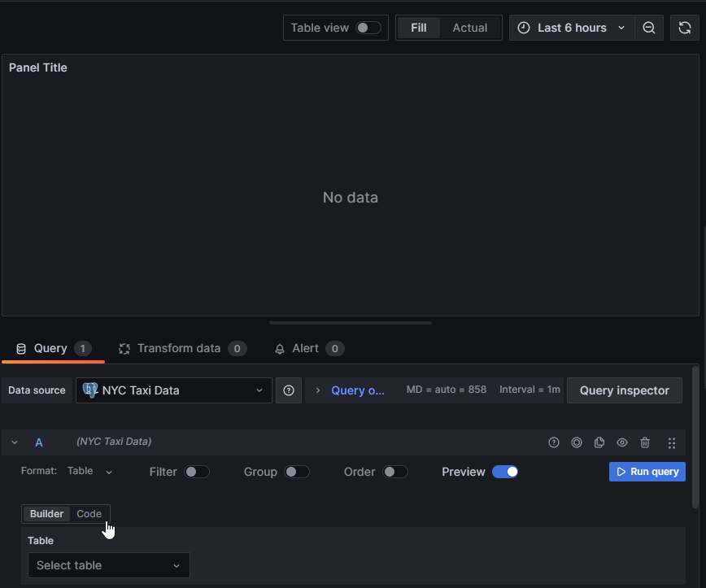Enable the Group toggle

tap(296, 472)
